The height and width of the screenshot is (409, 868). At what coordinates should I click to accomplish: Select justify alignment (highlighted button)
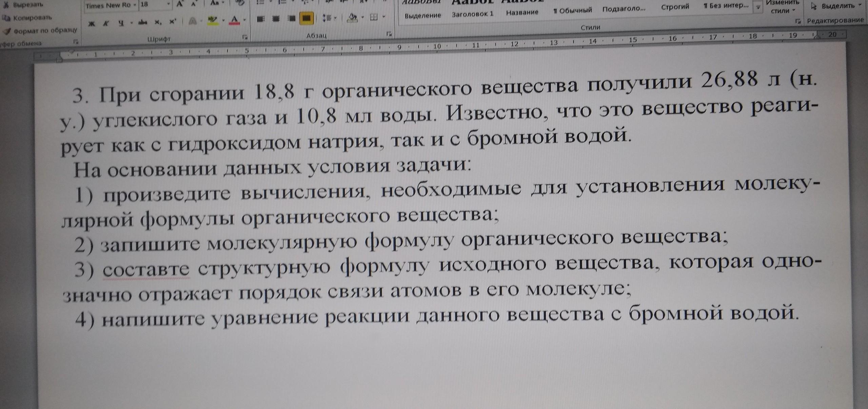(306, 18)
